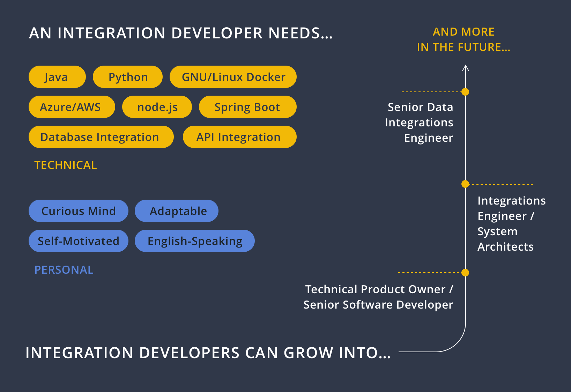The height and width of the screenshot is (392, 571).
Task: Click 'And More In The Future' text
Action: click(x=464, y=39)
